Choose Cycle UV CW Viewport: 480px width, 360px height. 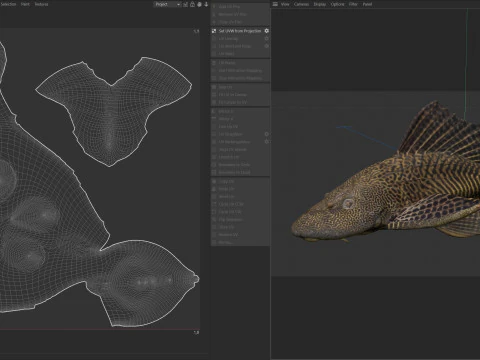[240, 212]
